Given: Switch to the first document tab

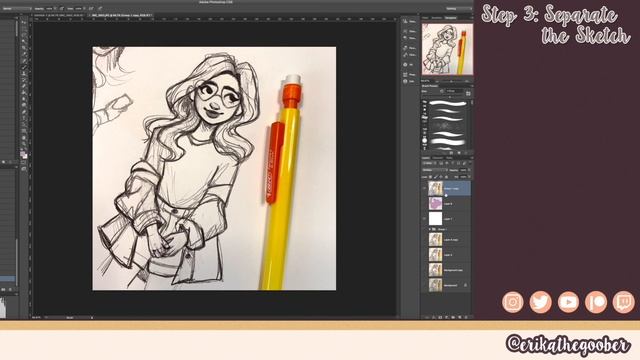Looking at the screenshot, I should [x=59, y=15].
